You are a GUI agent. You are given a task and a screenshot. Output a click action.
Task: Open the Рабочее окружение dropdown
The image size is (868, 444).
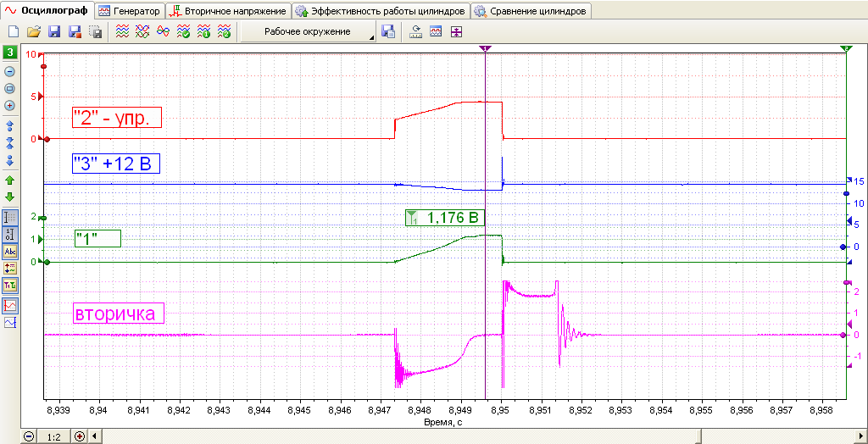coord(309,32)
